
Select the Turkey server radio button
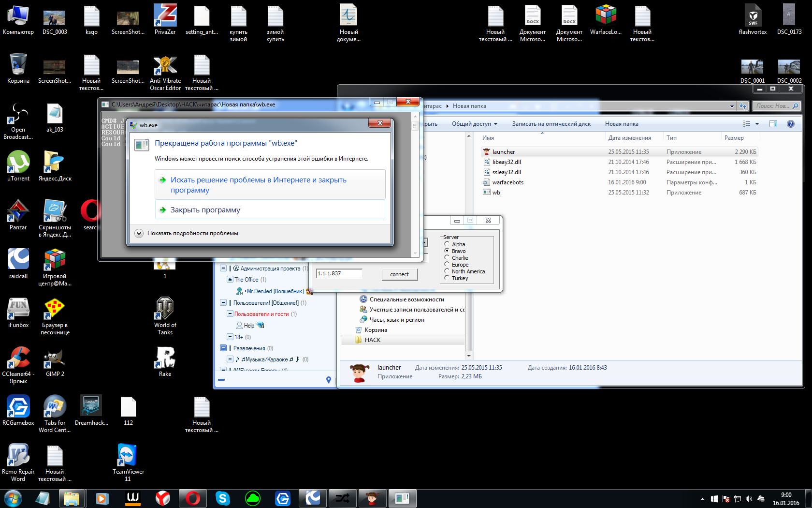coord(447,278)
